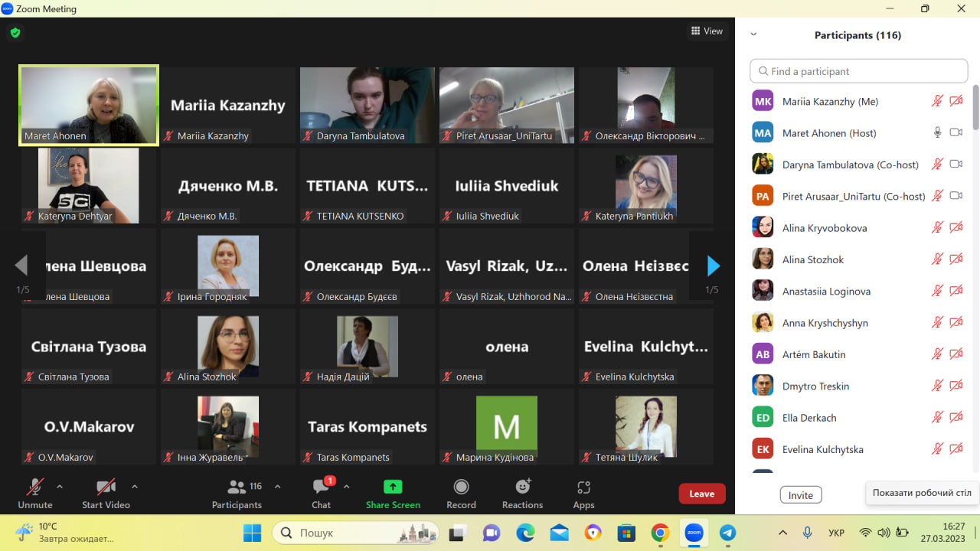Screen dimensions: 980x551
Task: Click the green Share Screen button
Action: (393, 494)
